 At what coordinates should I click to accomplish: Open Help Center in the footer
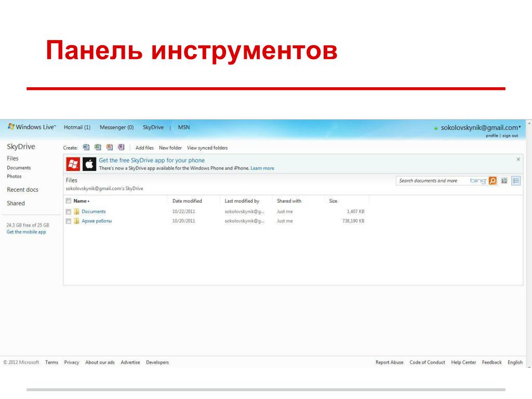click(463, 362)
